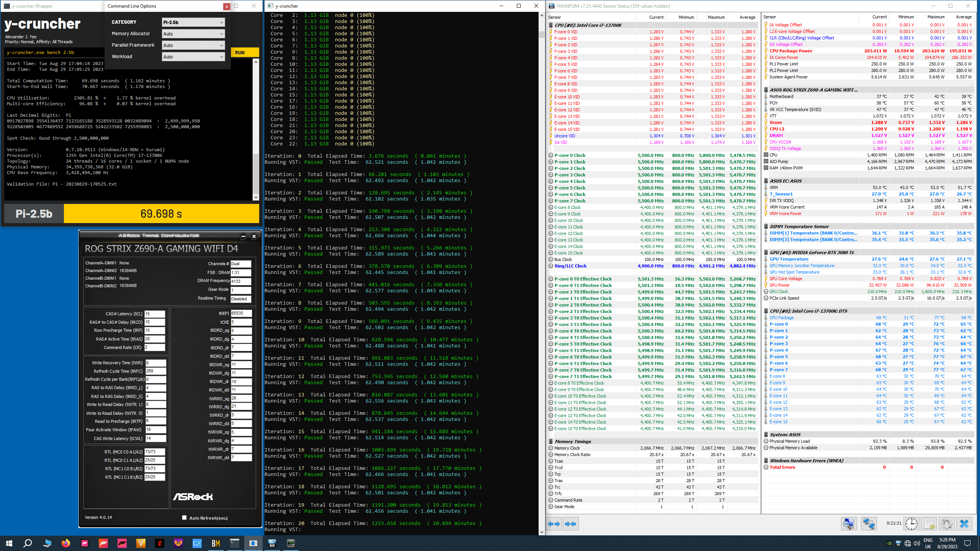The image size is (980, 551).
Task: Close Command Line Options panel red X
Action: click(x=227, y=7)
